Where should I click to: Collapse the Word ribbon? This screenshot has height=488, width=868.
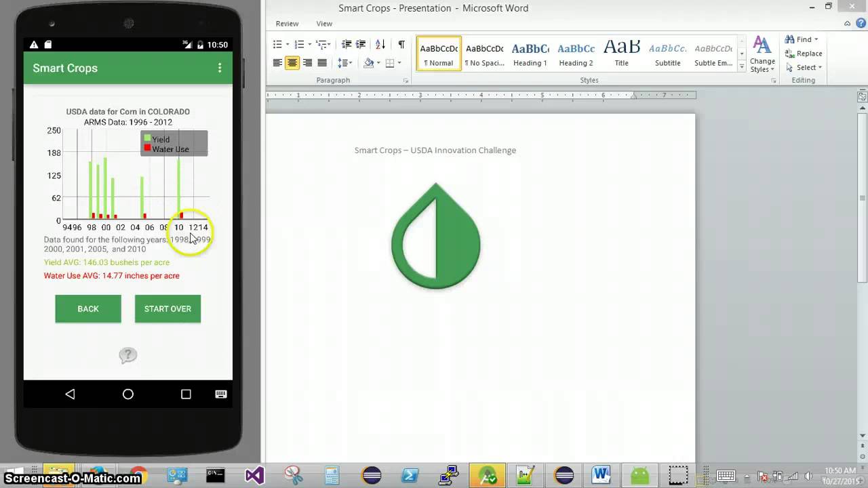(848, 23)
